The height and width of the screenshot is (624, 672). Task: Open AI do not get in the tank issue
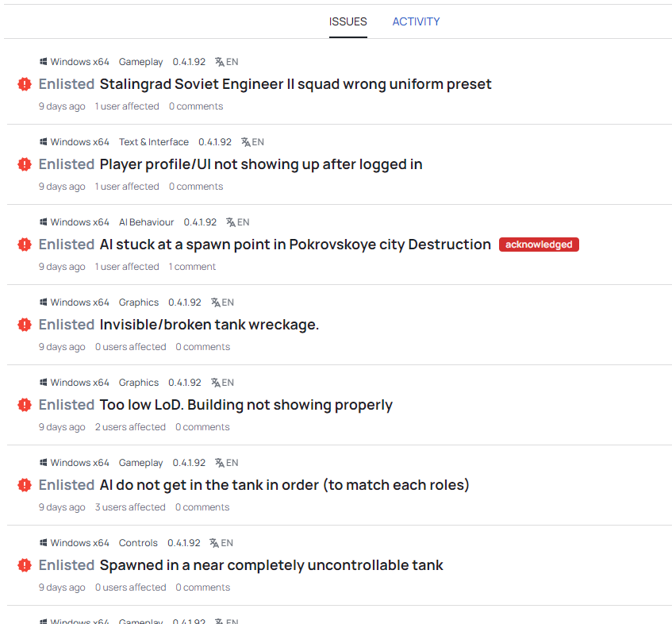(285, 485)
